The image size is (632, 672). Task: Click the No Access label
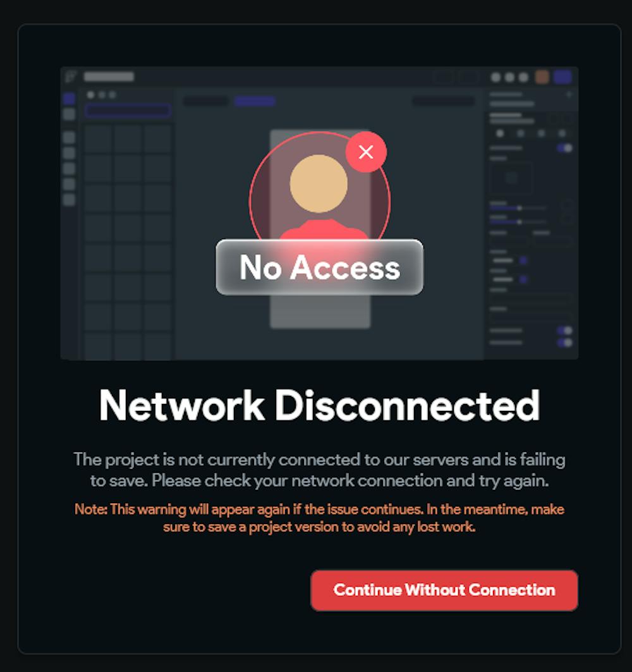click(320, 267)
